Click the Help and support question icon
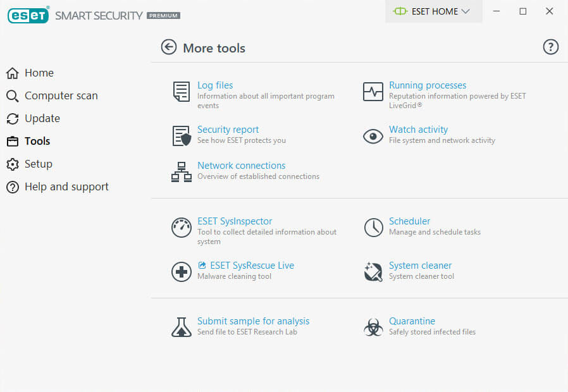Viewport: 568px width, 392px height. point(13,187)
